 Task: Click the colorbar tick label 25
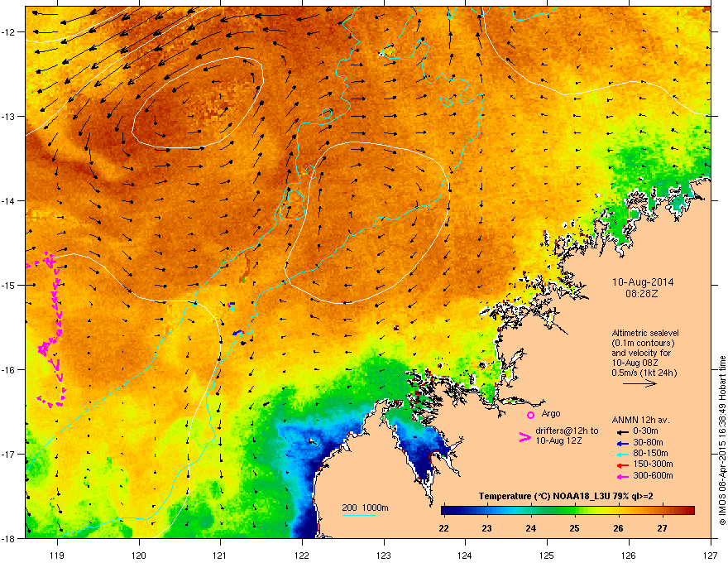pos(574,528)
